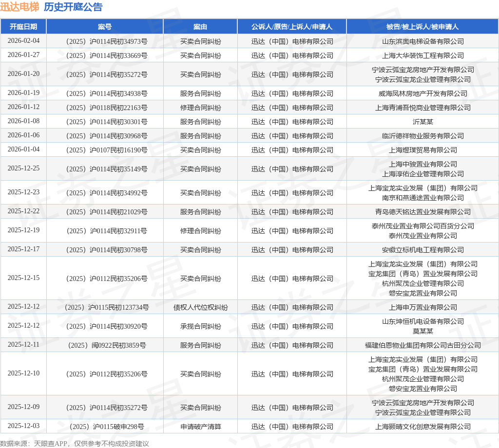This screenshot has height=448, width=499.
Task: Click defendant 上海青浦吾悦商业管理有限公司
Action: (422, 108)
